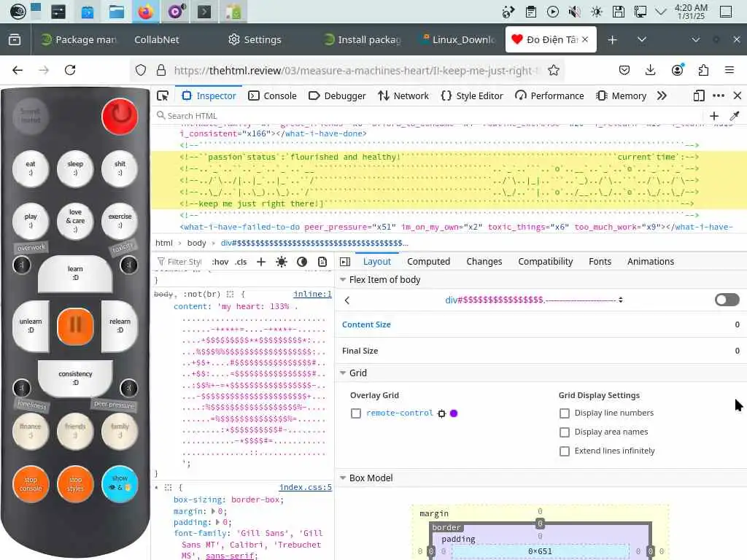The image size is (747, 560).
Task: Change the remote-control grid overlay purple color
Action: pyautogui.click(x=454, y=413)
